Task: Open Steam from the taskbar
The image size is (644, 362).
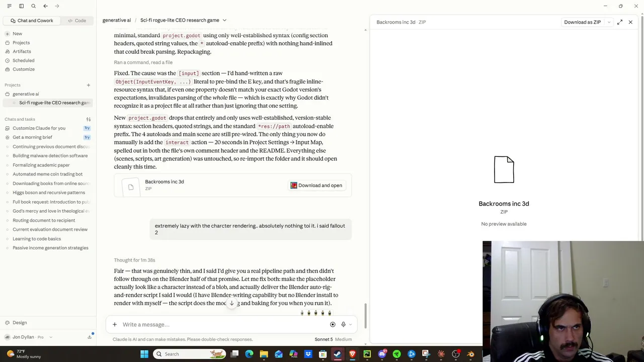Action: [x=338, y=354]
